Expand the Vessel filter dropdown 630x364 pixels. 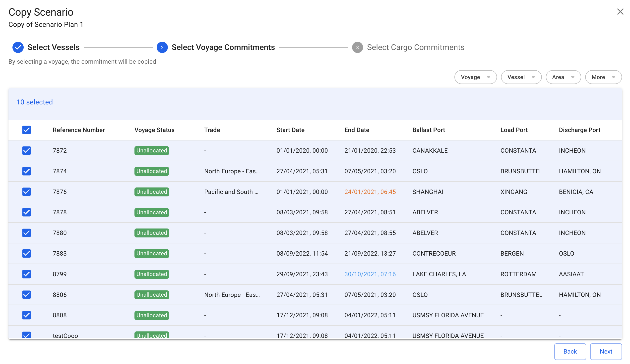521,77
